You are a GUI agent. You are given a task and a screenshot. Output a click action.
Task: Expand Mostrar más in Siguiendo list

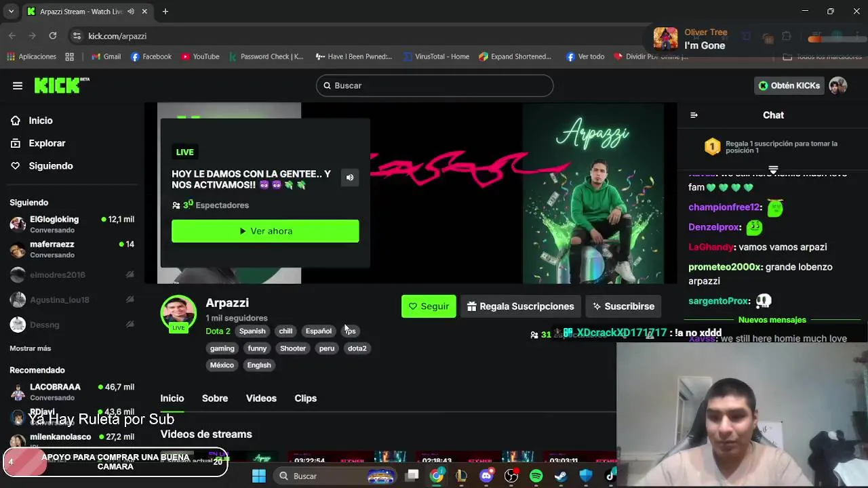click(31, 348)
